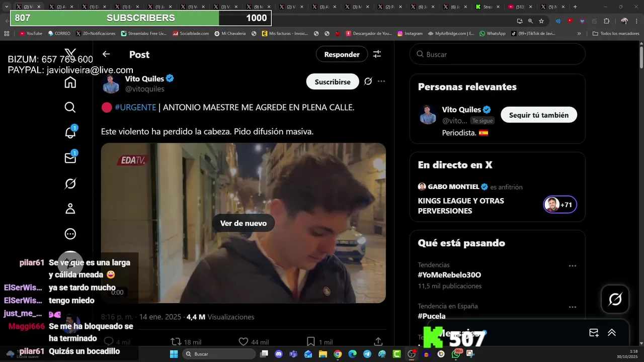This screenshot has width=644, height=362.
Task: Click Vito Quiles avatar in Personas relevantes
Action: click(x=428, y=115)
